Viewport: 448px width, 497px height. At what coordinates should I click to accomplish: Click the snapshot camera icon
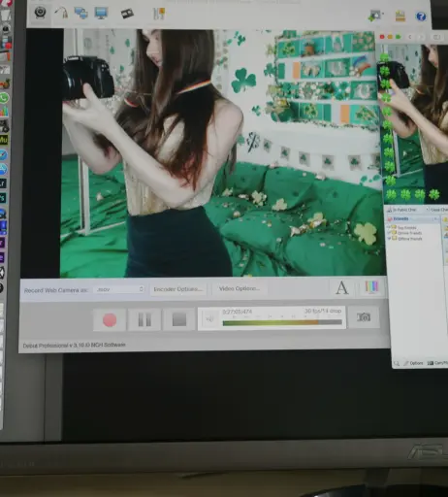coord(364,317)
